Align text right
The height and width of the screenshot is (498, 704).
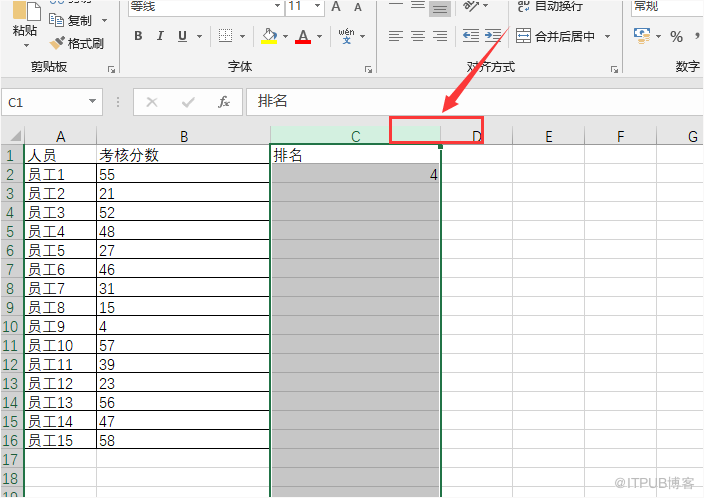pyautogui.click(x=440, y=36)
